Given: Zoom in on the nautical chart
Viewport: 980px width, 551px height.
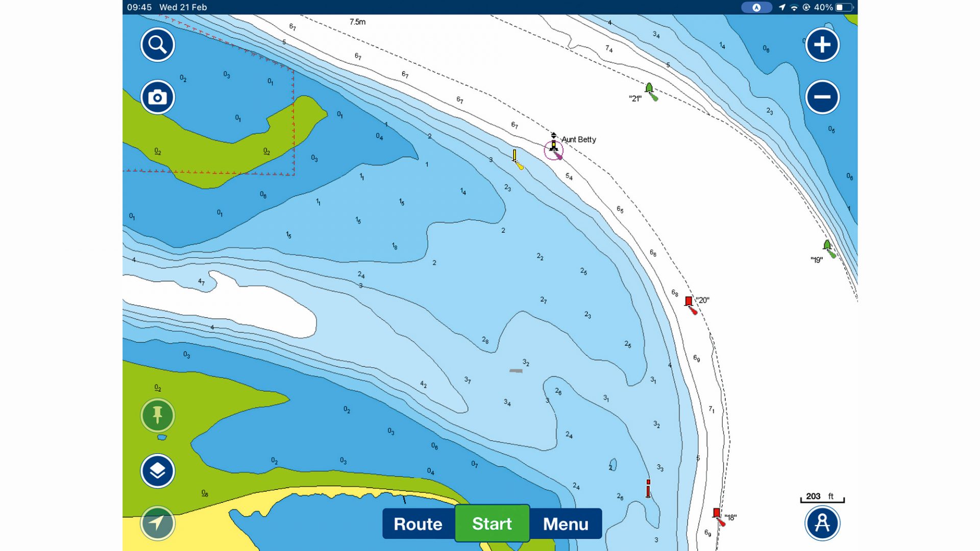Looking at the screenshot, I should pyautogui.click(x=822, y=45).
